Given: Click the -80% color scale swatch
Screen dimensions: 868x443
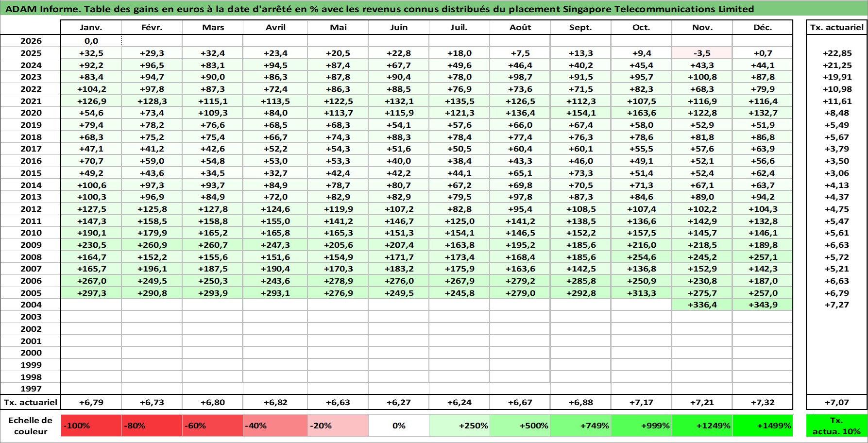Looking at the screenshot, I should point(152,426).
